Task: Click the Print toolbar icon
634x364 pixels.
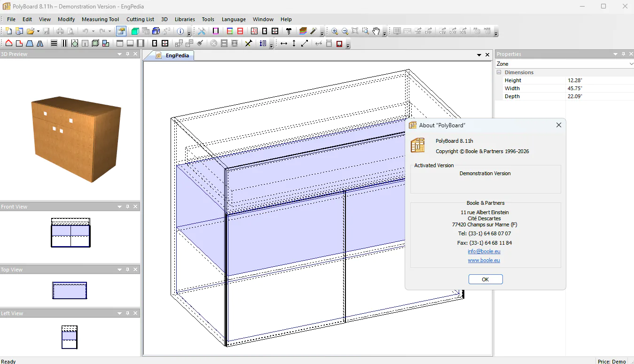Action: pos(60,31)
